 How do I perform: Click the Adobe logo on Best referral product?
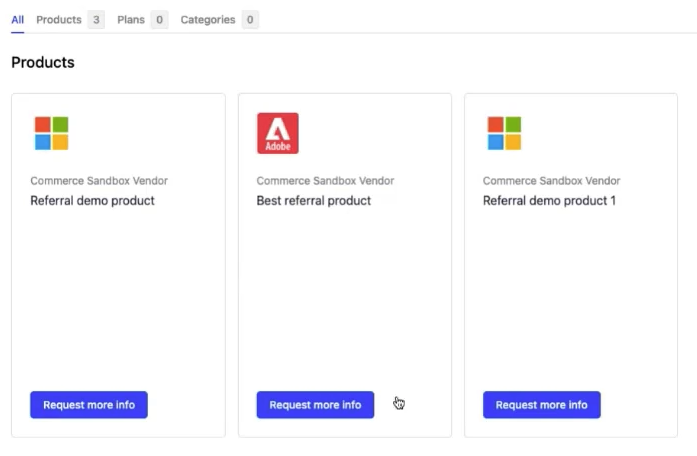(x=277, y=133)
